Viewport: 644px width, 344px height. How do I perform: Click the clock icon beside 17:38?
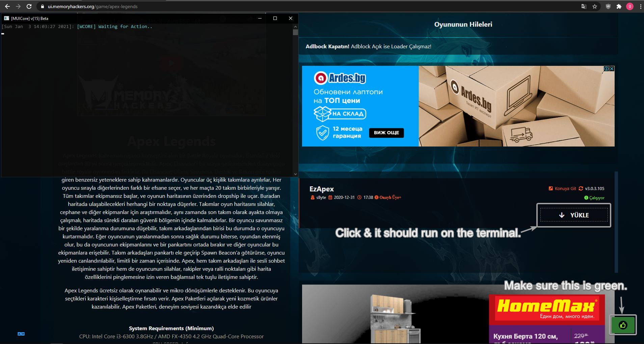click(359, 197)
